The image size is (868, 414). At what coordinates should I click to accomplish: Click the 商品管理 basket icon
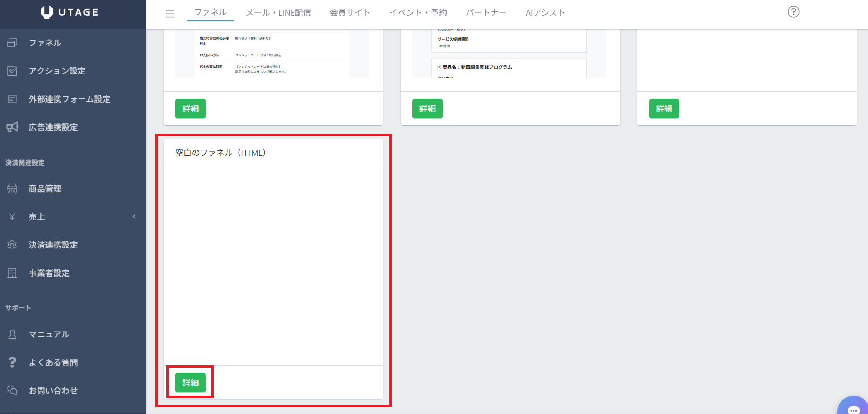click(x=13, y=189)
